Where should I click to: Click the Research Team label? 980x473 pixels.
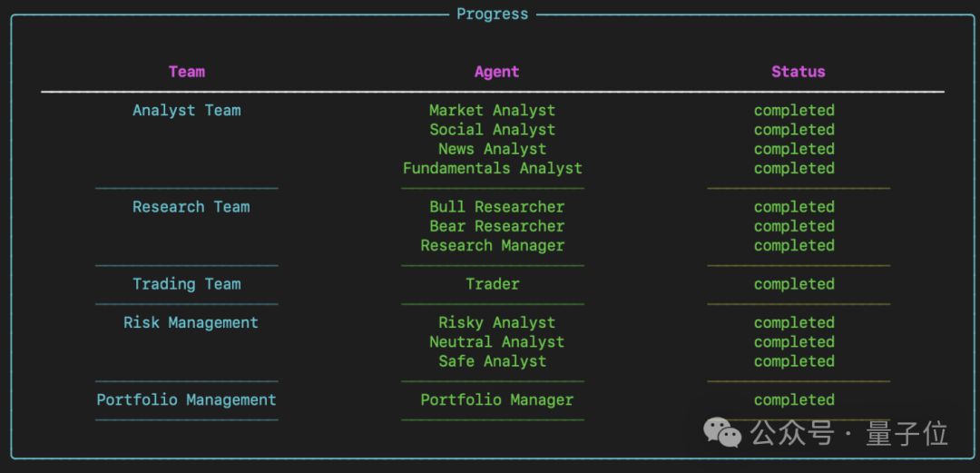(191, 207)
